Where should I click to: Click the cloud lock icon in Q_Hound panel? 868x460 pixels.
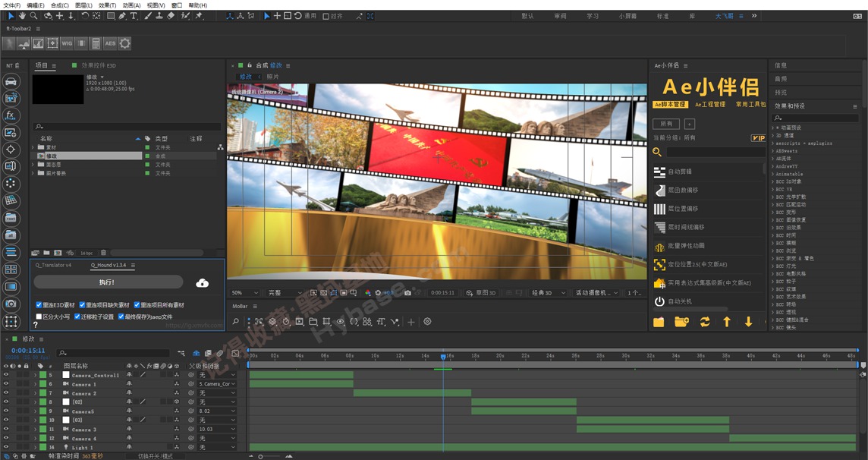(x=202, y=283)
